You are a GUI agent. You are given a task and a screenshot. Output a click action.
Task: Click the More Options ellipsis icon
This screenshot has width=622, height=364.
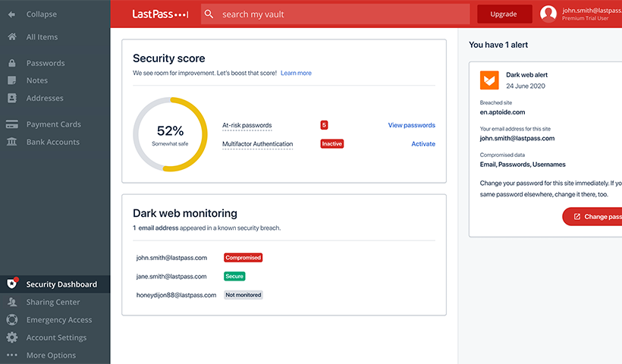pos(12,355)
